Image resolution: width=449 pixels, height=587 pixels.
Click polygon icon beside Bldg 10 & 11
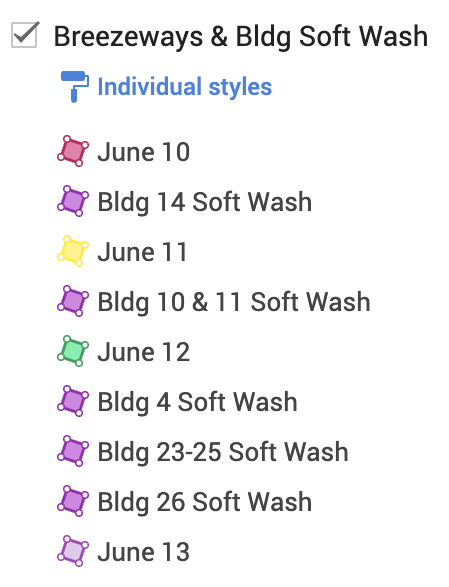pos(73,301)
